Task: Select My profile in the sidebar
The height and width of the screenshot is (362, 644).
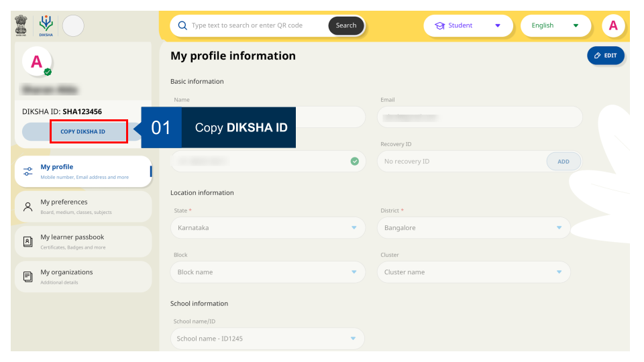Action: tap(83, 172)
